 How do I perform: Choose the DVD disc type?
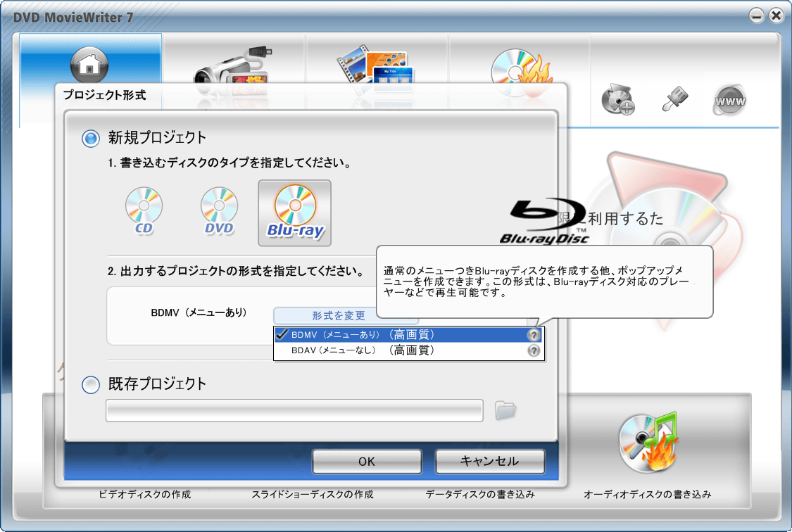[219, 211]
